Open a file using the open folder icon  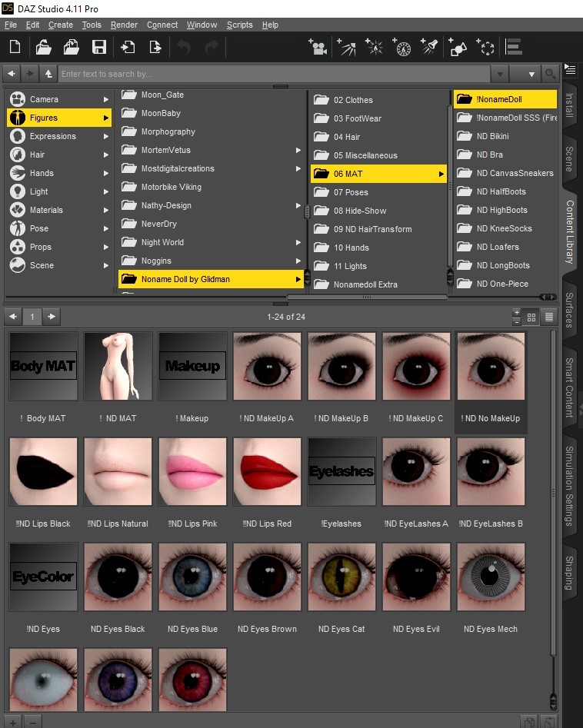click(x=43, y=47)
